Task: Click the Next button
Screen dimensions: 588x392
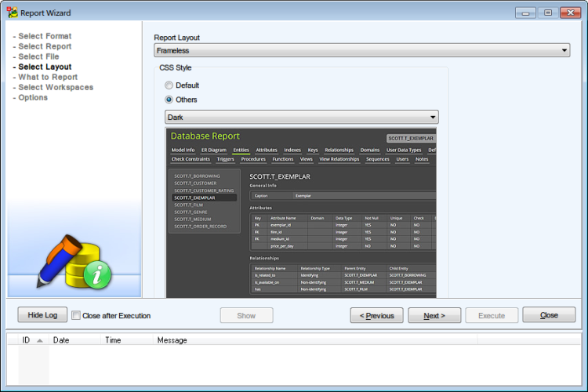Action: click(x=434, y=315)
